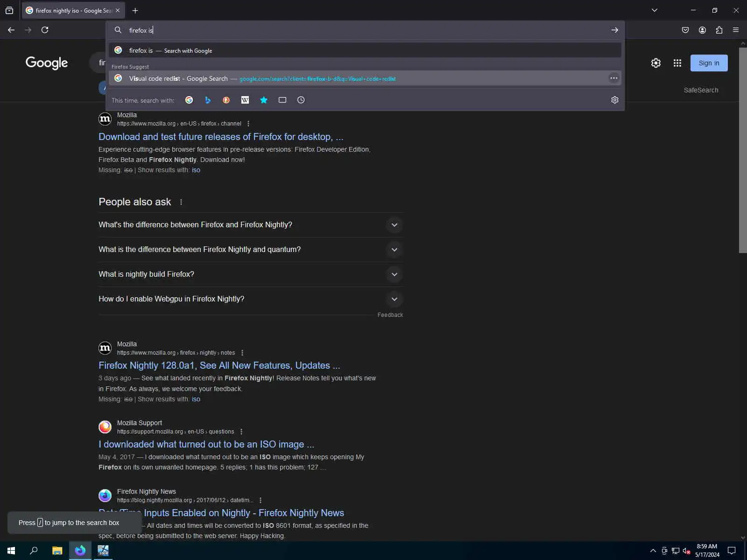Open the taskbar clock showing 8:59 AM
Screen dimensions: 747x560
[x=707, y=551]
